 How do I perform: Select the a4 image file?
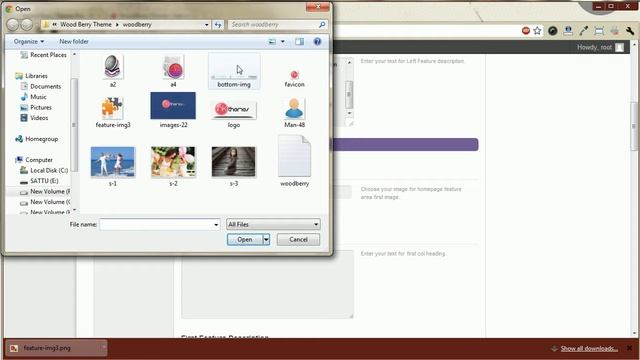pyautogui.click(x=173, y=71)
